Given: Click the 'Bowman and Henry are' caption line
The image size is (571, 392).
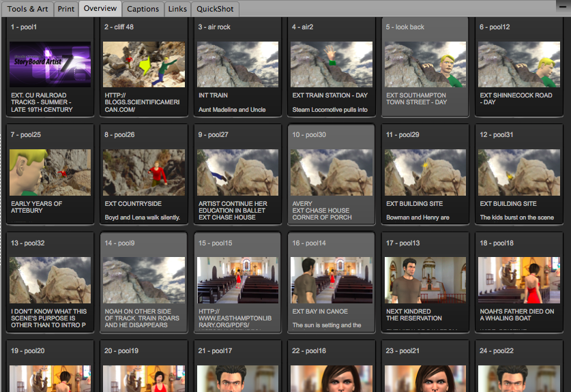Looking at the screenshot, I should [x=418, y=217].
